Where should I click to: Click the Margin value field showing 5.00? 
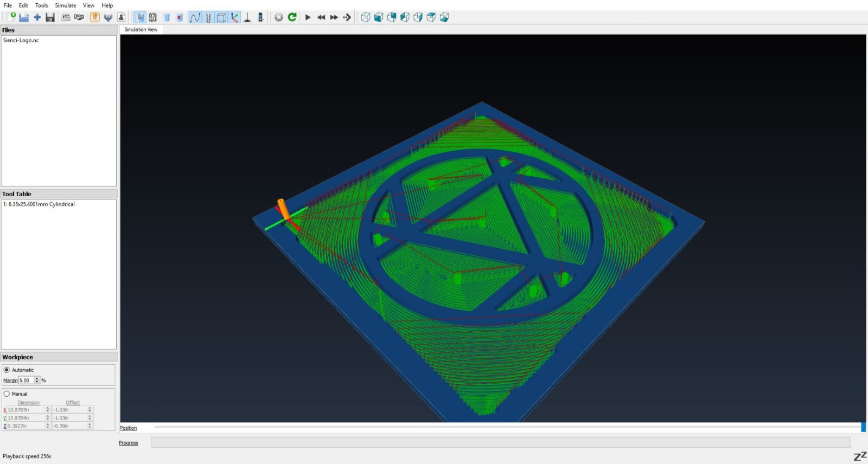click(27, 380)
